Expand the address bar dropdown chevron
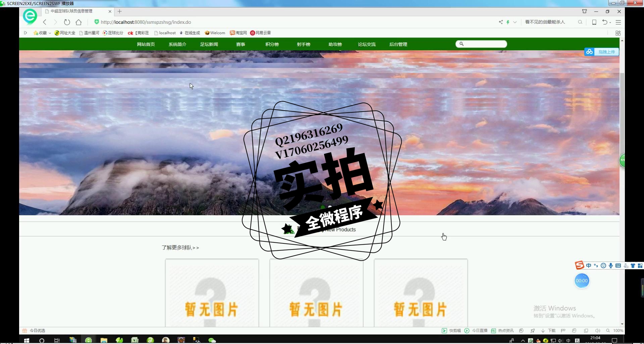 515,22
